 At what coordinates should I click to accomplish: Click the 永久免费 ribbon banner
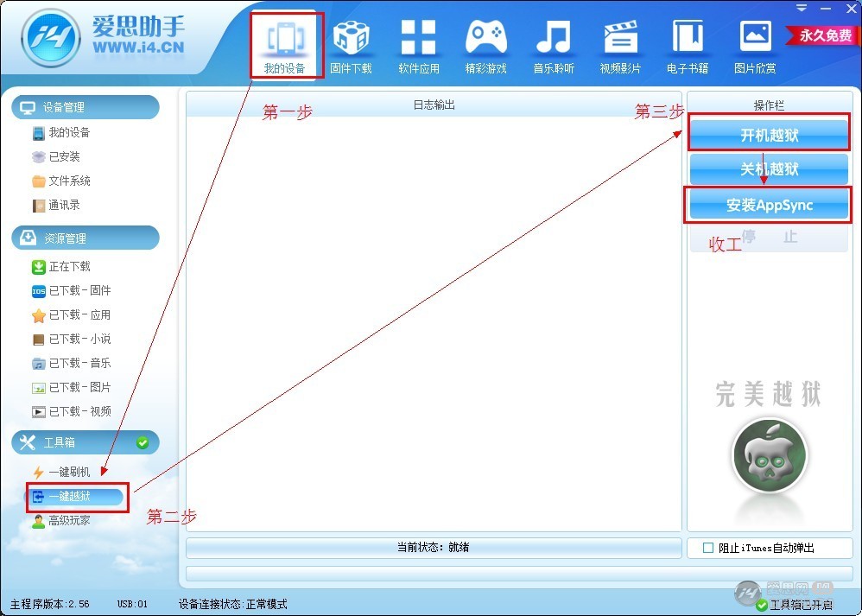click(822, 35)
